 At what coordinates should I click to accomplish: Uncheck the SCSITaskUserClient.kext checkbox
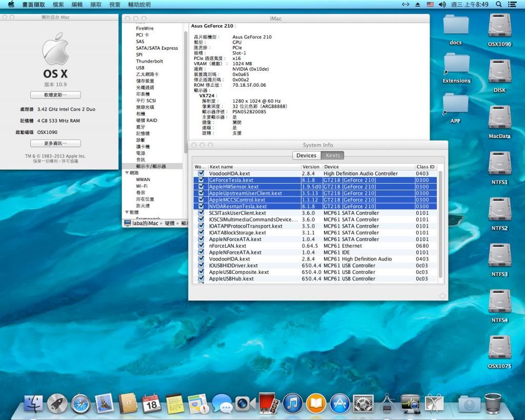(201, 213)
